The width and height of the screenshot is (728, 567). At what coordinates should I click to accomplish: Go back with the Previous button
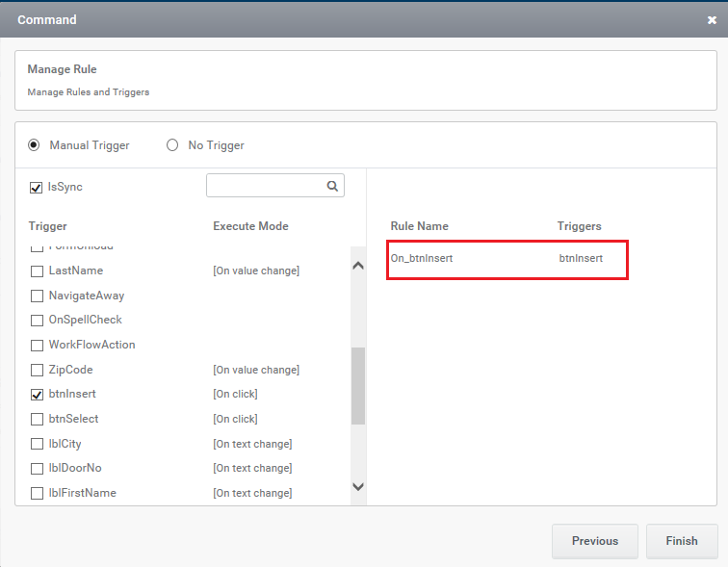point(594,541)
